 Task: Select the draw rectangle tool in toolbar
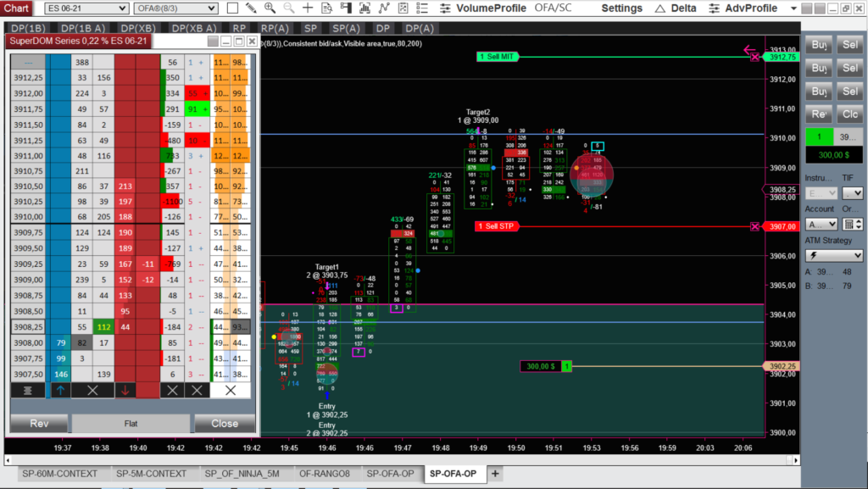(x=232, y=8)
